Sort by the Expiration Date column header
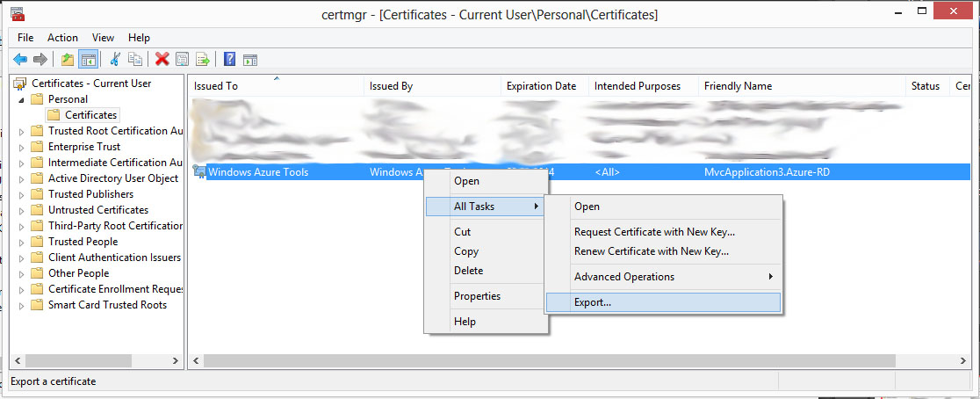Image resolution: width=980 pixels, height=399 pixels. [x=541, y=86]
